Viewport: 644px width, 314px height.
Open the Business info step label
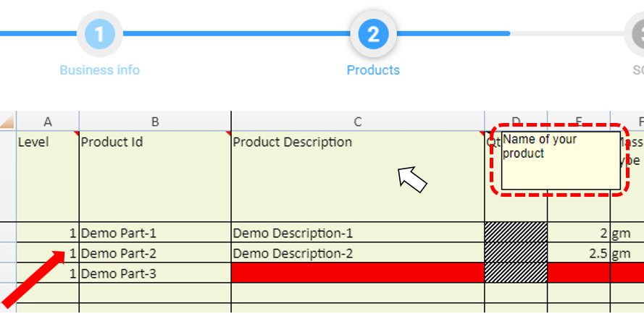[99, 70]
